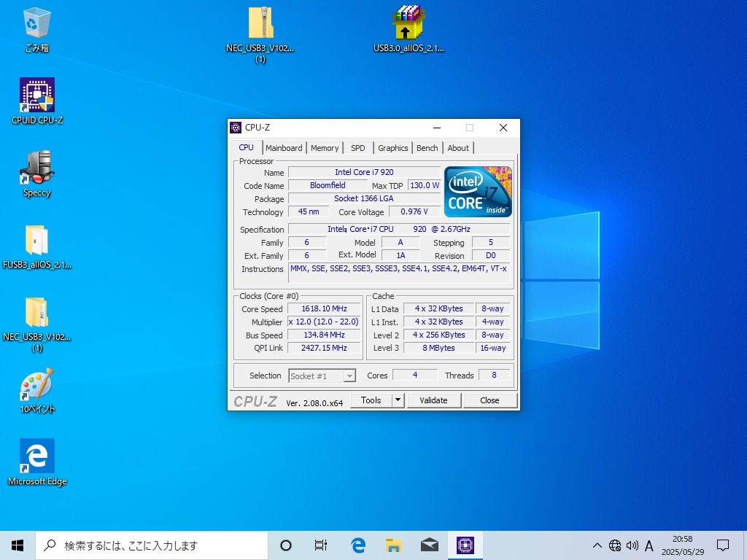Click the Code Name value Bloomfield
The image size is (747, 560).
pos(328,185)
